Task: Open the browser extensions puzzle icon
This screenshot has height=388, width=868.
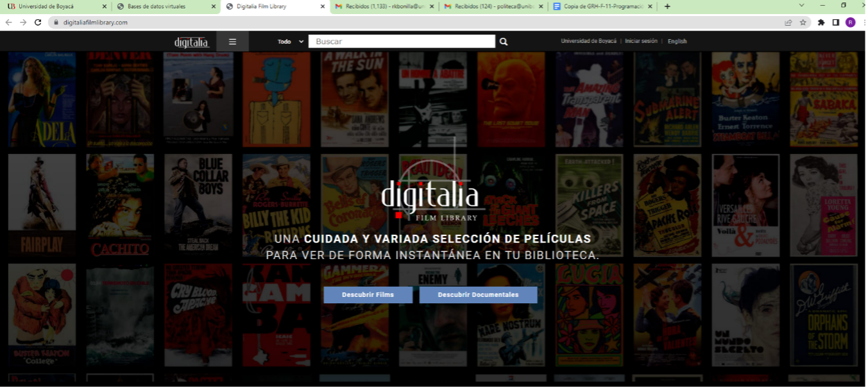Action: pyautogui.click(x=822, y=21)
